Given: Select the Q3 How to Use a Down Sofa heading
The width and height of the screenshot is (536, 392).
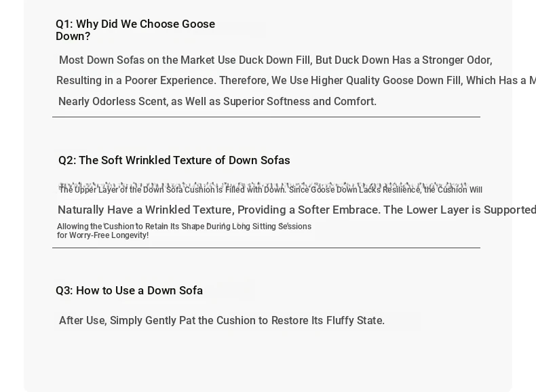Looking at the screenshot, I should pos(129,290).
